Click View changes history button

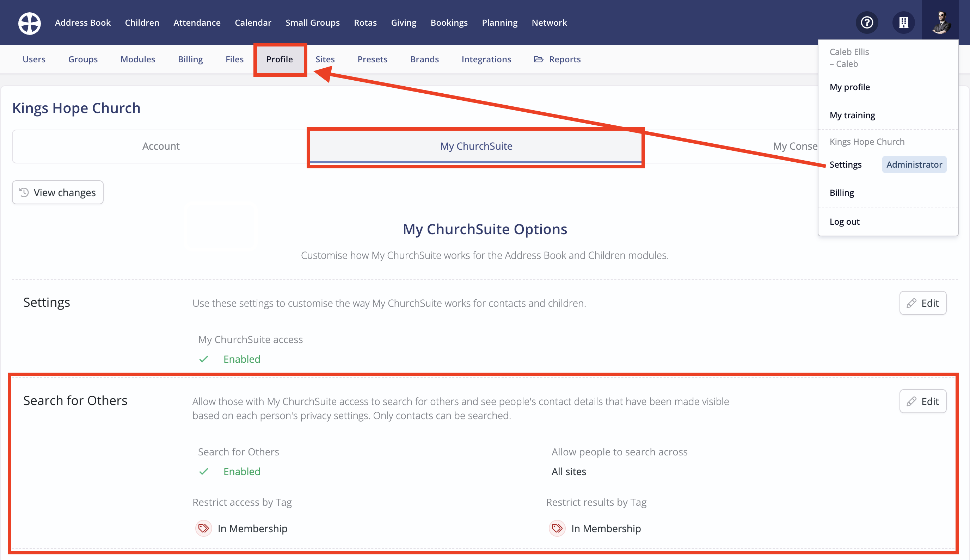58,192
